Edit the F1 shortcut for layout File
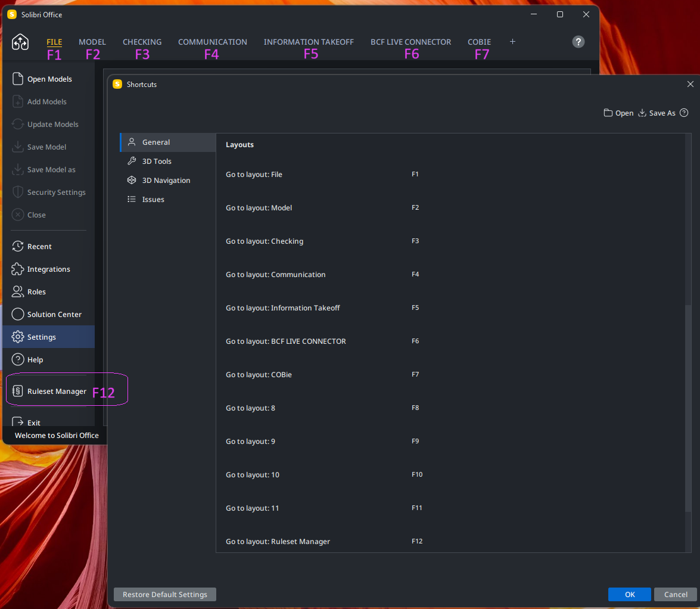Viewport: 700px width, 609px height. pyautogui.click(x=415, y=174)
